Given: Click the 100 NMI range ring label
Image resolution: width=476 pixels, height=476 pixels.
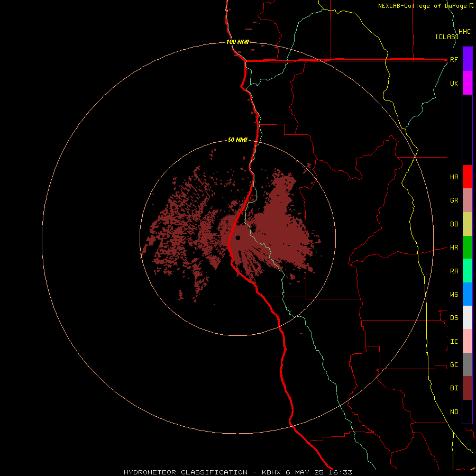Looking at the screenshot, I should [237, 42].
